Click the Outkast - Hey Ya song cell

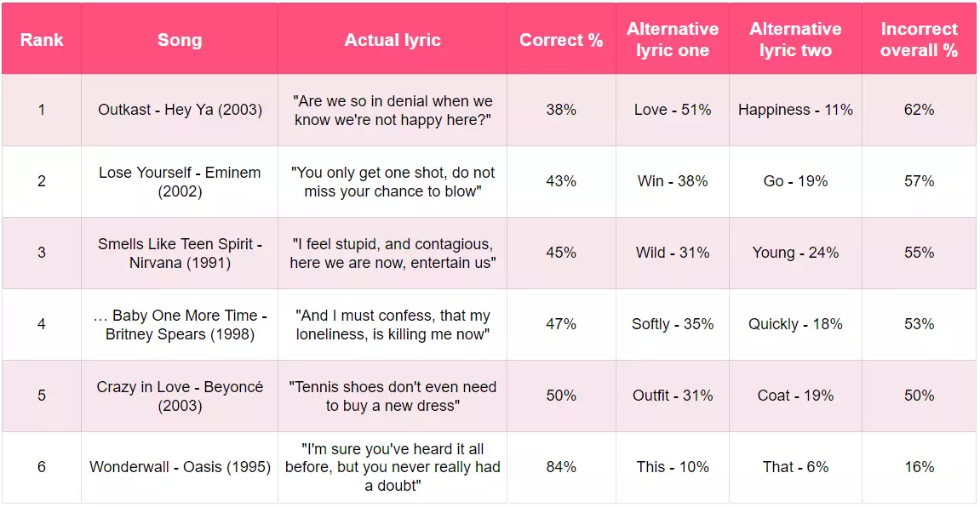coord(180,110)
